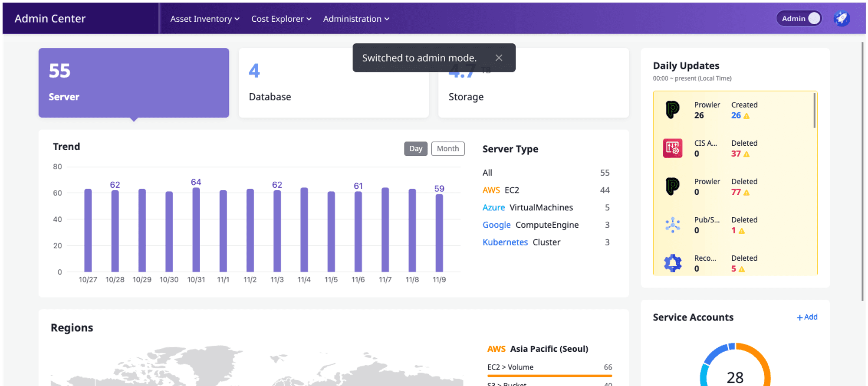868x386 pixels.
Task: Click the Pub/S... collector icon
Action: pos(672,225)
